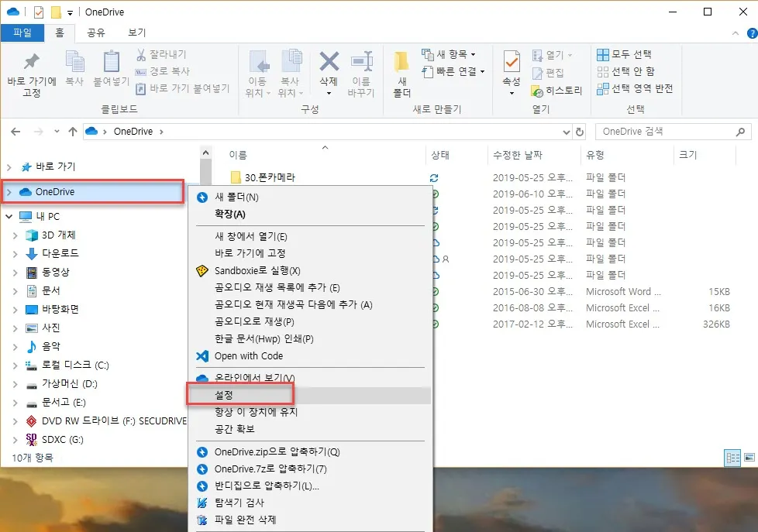Open the 보기 ribbon tab
This screenshot has height=532, width=758.
click(x=136, y=33)
